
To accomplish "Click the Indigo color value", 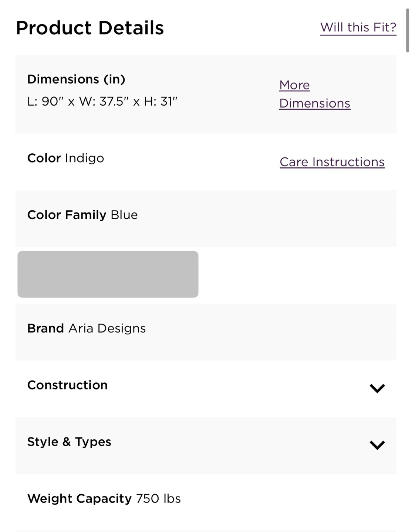I will pos(85,158).
